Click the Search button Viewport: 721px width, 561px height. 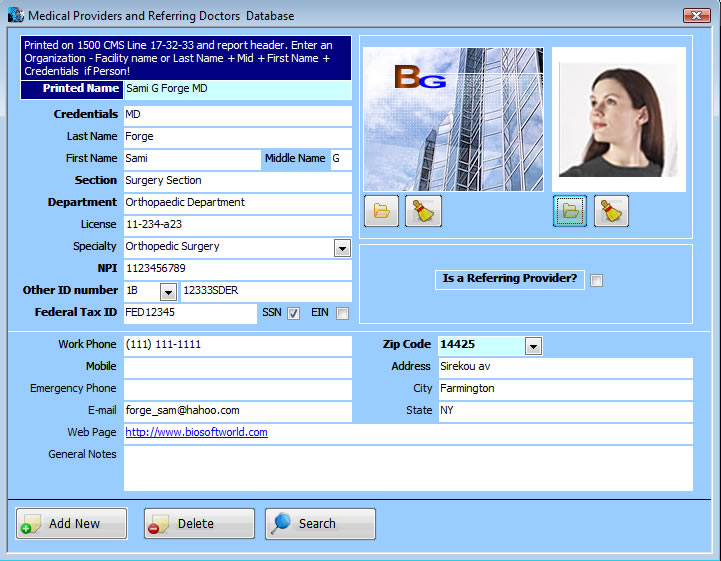point(320,523)
